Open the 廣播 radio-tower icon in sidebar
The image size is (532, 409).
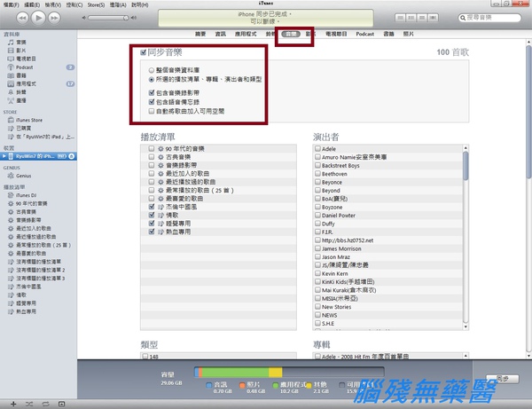(11, 100)
